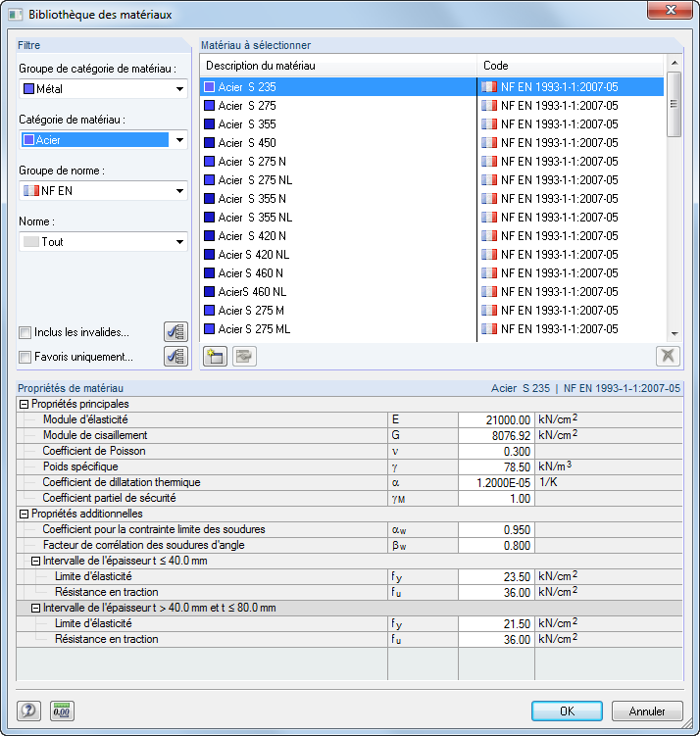
Task: Click the delete material X icon
Action: 668,357
